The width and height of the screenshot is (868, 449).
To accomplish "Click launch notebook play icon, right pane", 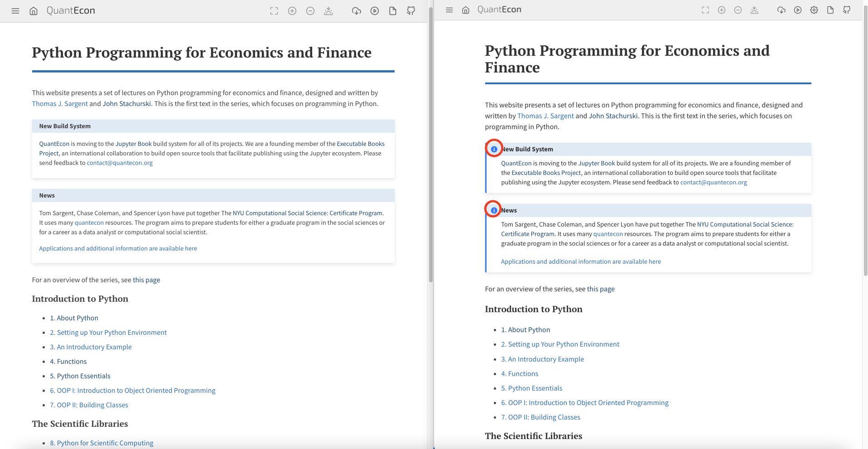I will point(798,10).
